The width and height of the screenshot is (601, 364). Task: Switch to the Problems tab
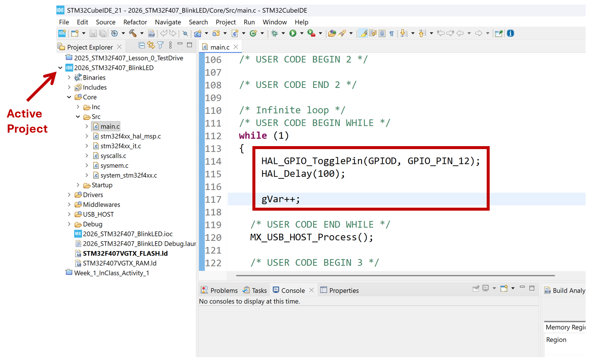click(x=220, y=290)
